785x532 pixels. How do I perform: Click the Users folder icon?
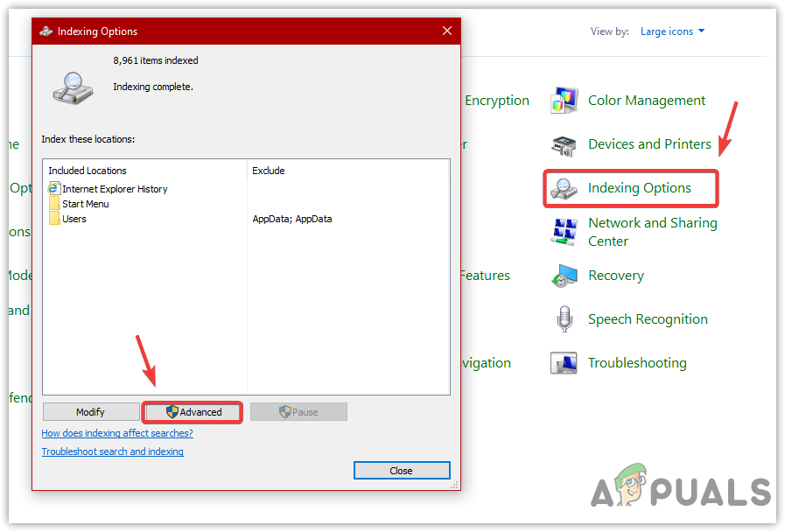click(53, 218)
